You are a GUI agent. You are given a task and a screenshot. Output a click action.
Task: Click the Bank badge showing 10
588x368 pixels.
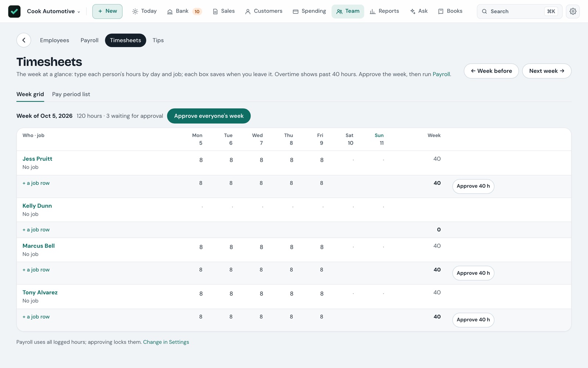(x=197, y=11)
